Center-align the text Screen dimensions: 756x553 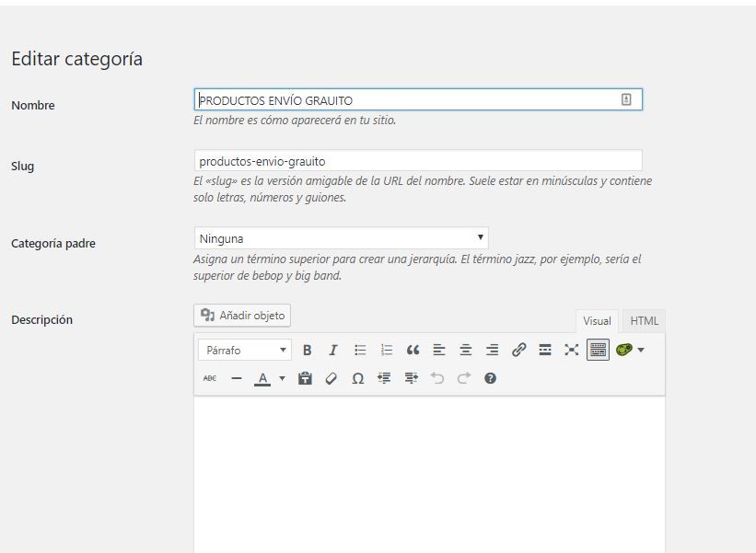466,351
